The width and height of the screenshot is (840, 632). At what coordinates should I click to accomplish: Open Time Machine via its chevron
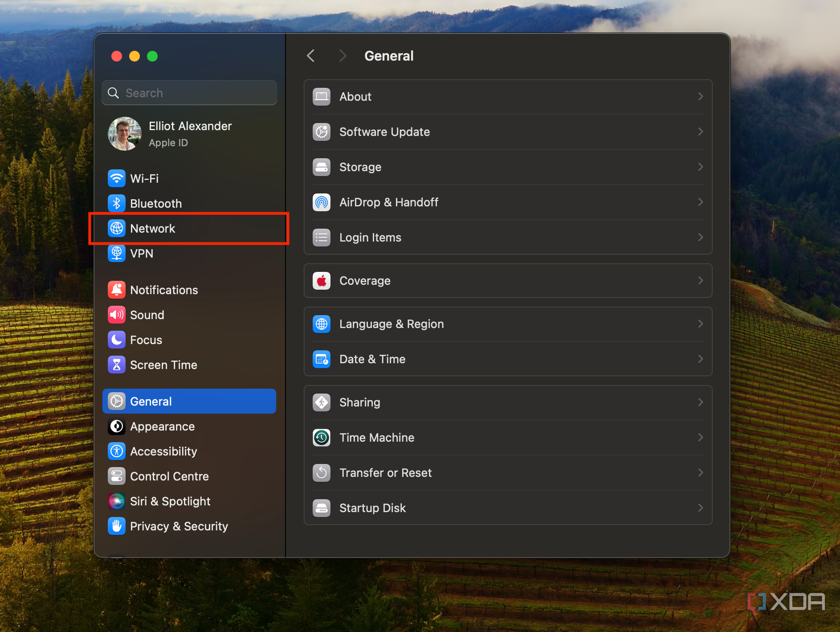(x=701, y=438)
